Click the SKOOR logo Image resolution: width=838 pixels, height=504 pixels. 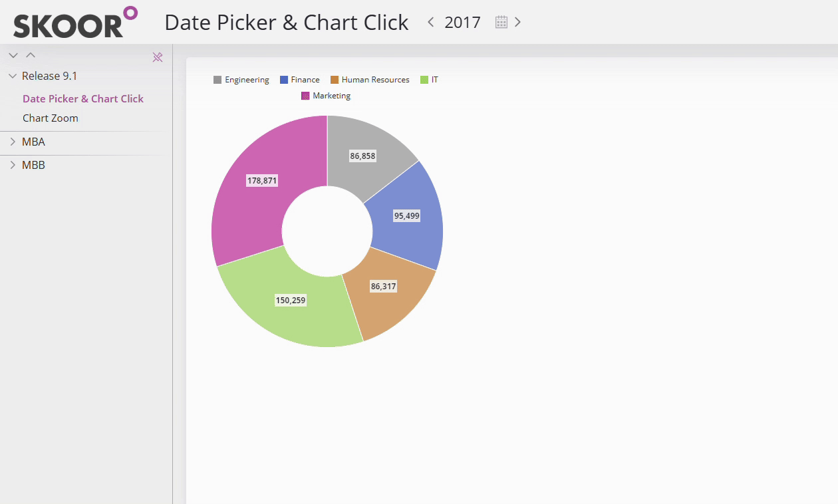pos(75,22)
